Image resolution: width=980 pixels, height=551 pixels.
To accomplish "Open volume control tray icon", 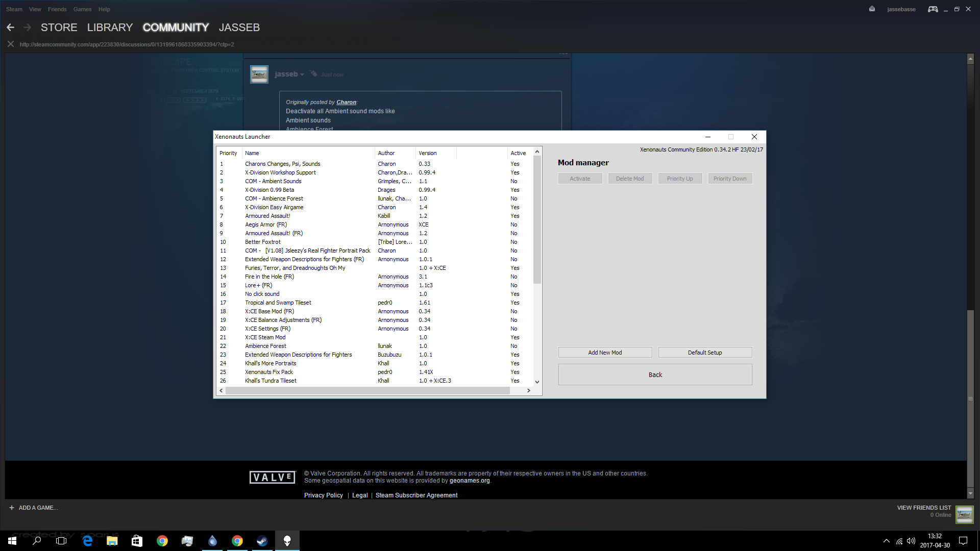I will coord(911,541).
